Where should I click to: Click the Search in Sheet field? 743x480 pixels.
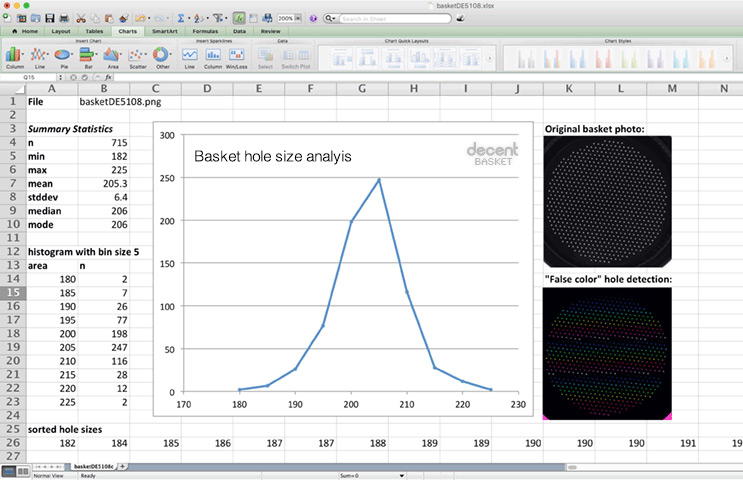tap(394, 18)
